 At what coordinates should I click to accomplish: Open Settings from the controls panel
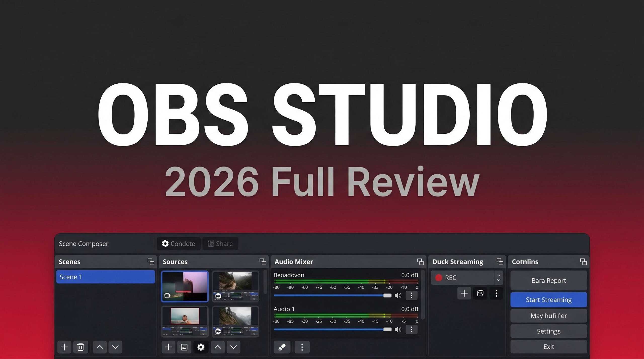(x=548, y=331)
